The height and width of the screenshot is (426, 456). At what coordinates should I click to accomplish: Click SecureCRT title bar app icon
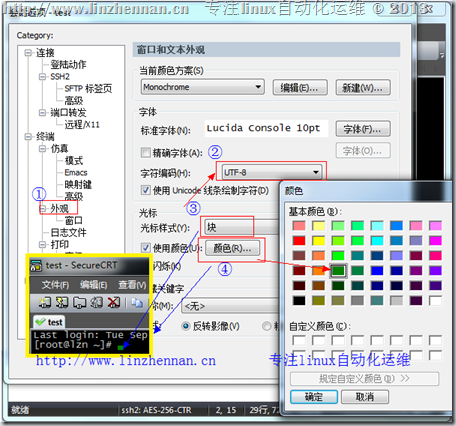(x=36, y=266)
